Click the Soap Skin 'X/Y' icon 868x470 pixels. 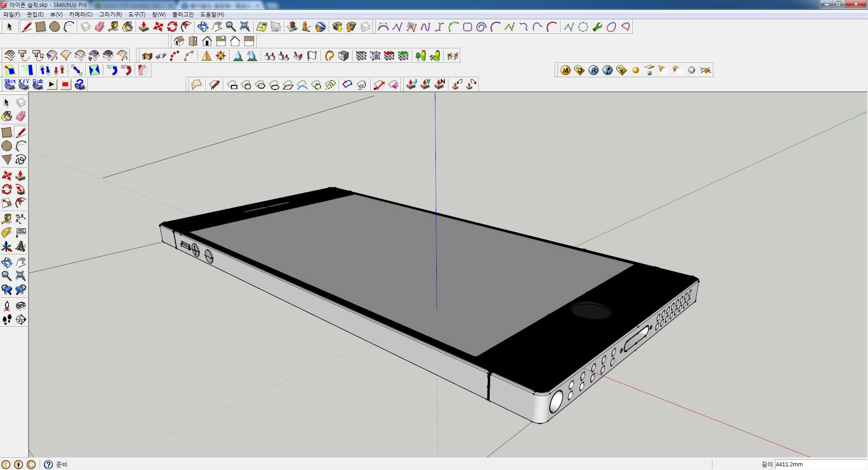pos(24,85)
